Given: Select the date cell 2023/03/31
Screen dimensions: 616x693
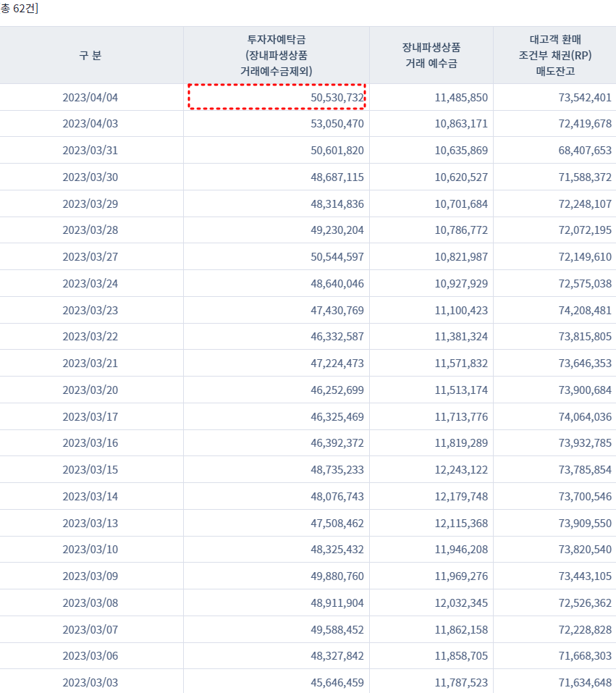Looking at the screenshot, I should click(90, 151).
